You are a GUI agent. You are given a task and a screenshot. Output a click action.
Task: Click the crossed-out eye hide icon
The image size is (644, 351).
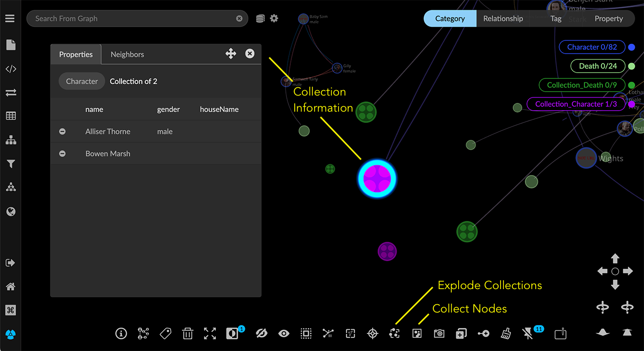(x=262, y=333)
